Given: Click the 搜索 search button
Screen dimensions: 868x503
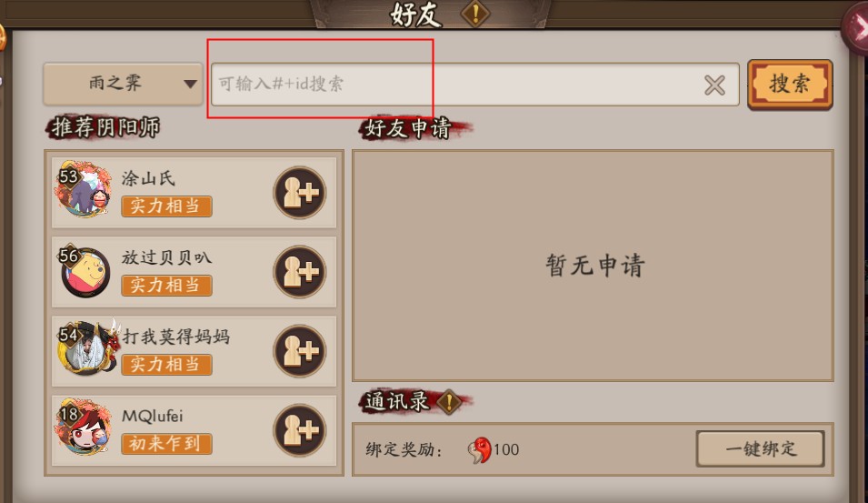Looking at the screenshot, I should pos(790,85).
